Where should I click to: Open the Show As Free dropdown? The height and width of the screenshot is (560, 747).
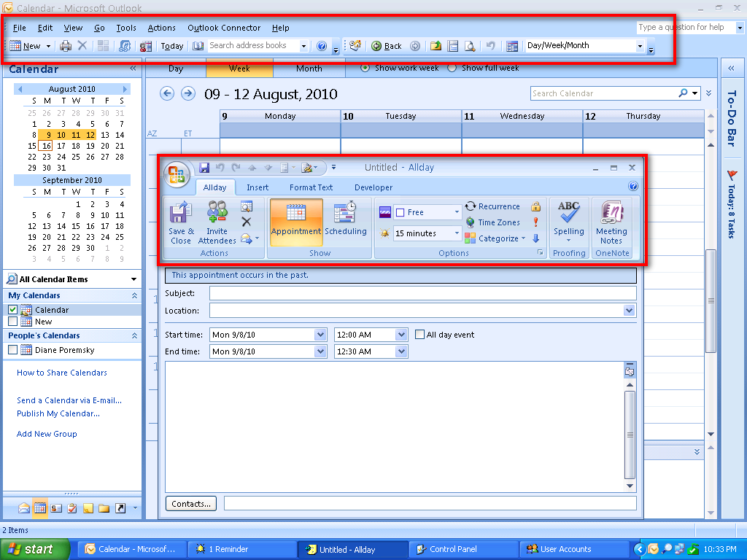coord(457,212)
